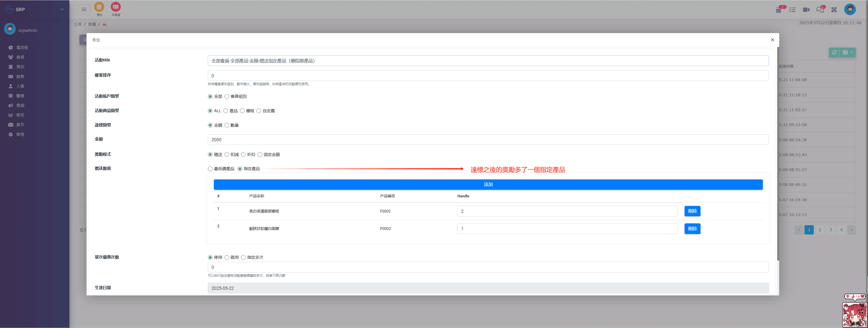
Task: Click the fullscreen expand icon
Action: pyautogui.click(x=834, y=10)
